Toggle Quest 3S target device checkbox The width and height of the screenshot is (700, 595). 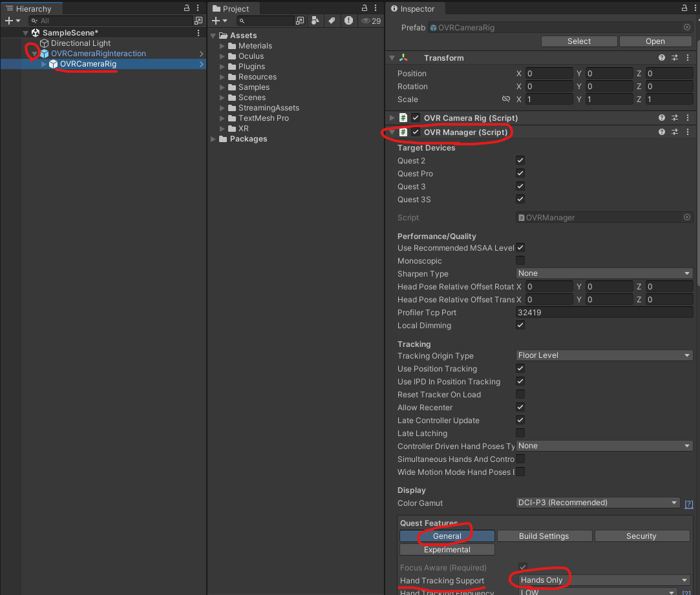520,199
